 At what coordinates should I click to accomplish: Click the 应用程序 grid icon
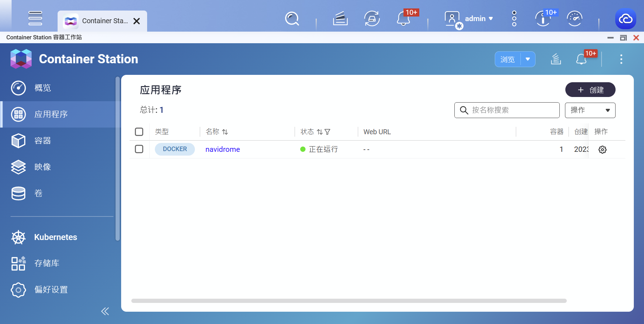pos(18,114)
